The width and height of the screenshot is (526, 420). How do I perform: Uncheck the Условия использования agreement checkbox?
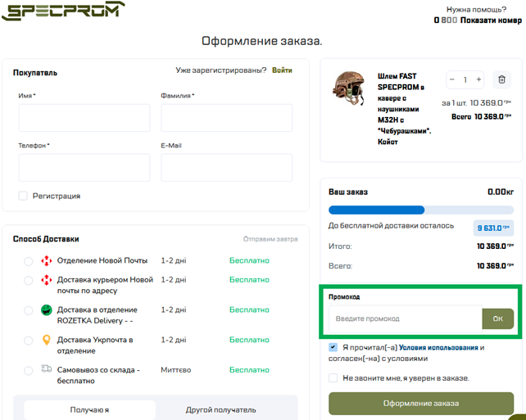tap(333, 347)
